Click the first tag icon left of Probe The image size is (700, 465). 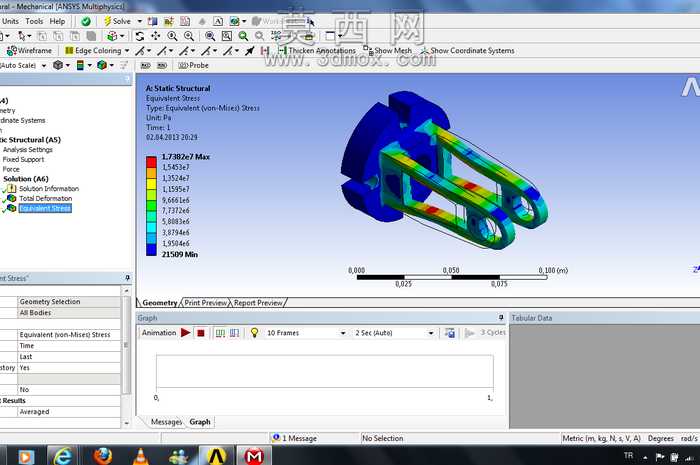[x=146, y=66]
